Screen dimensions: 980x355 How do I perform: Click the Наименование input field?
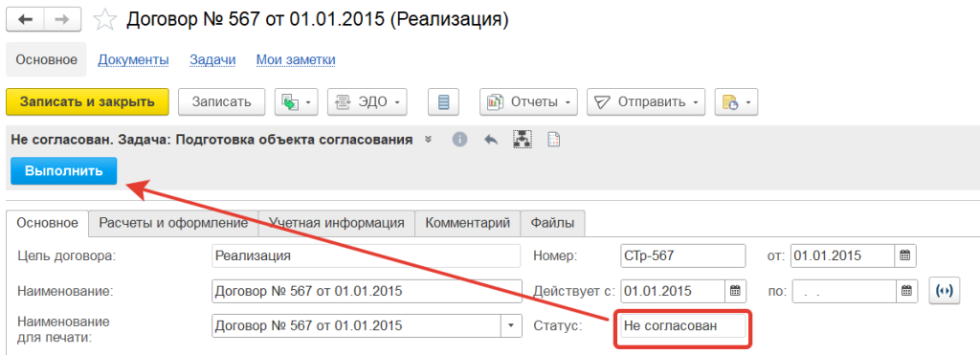(367, 291)
